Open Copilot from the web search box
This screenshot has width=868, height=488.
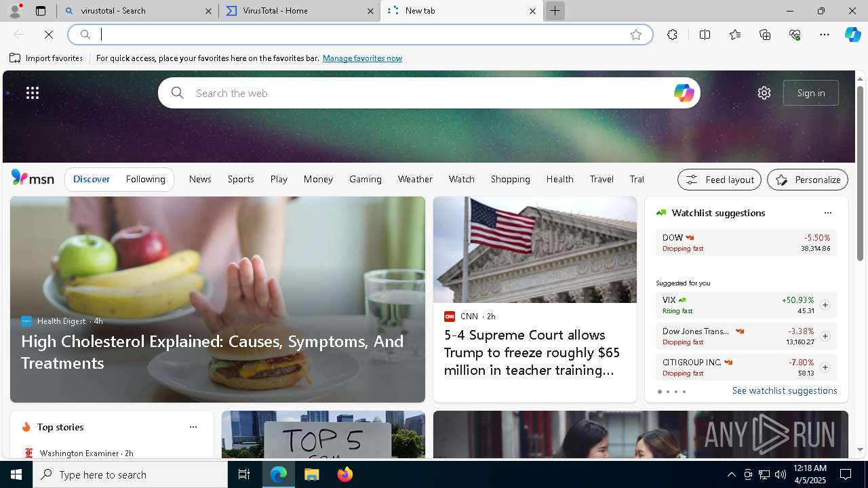(x=684, y=93)
